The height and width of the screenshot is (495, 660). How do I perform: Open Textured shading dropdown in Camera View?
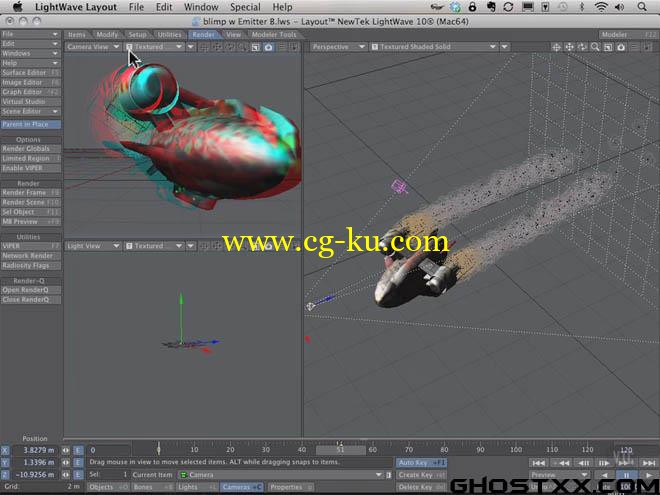click(154, 47)
